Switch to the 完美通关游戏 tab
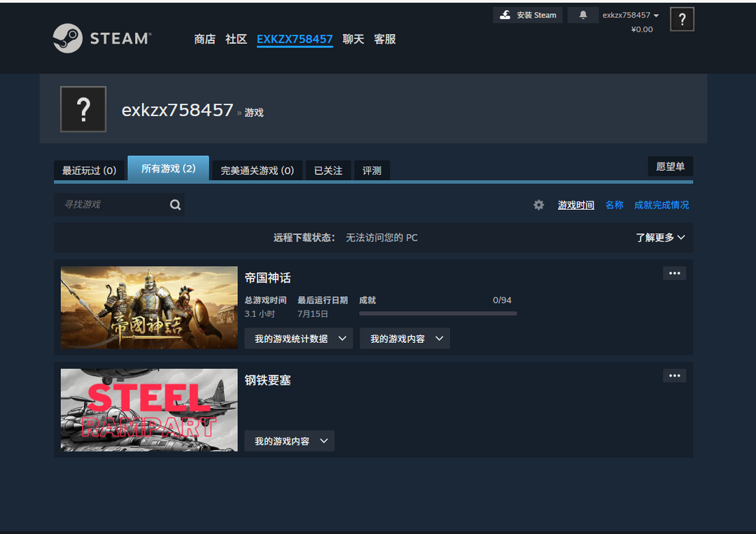 point(257,170)
